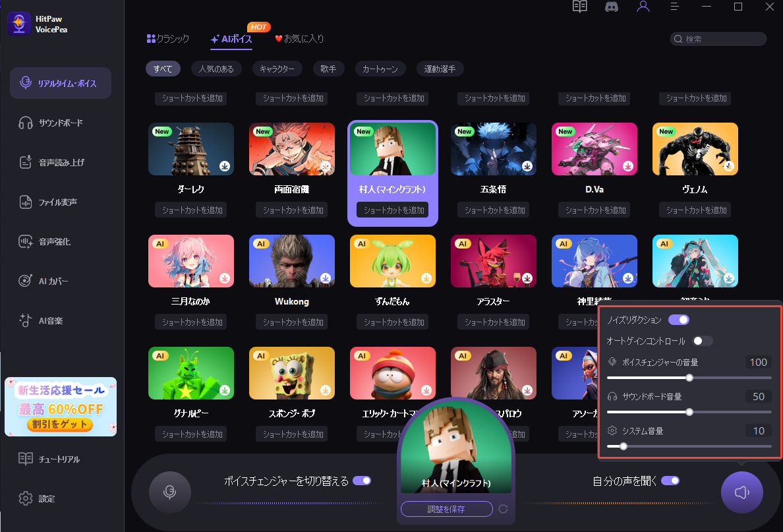Toggle 自分の声を聞く switch
This screenshot has height=532, width=783.
[x=670, y=481]
